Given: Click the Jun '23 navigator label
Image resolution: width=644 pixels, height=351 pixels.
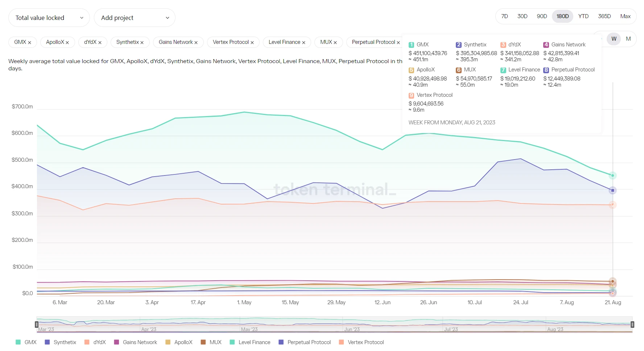Looking at the screenshot, I should coord(352,329).
